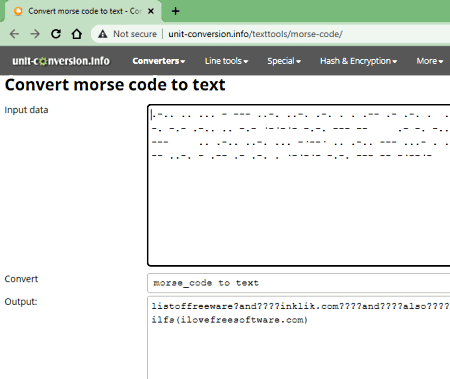Open the Converters menu

(159, 61)
